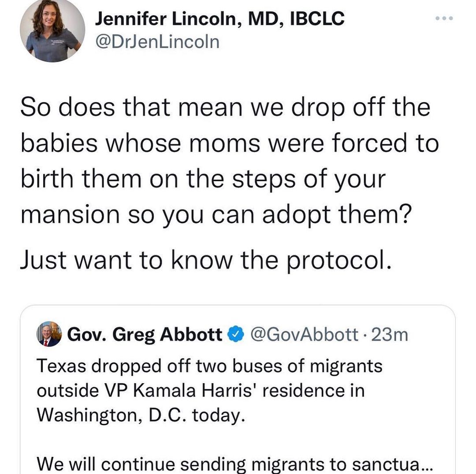Click the "Just want to know the protocol." line
Screen dimensions: 476x474
click(205, 260)
